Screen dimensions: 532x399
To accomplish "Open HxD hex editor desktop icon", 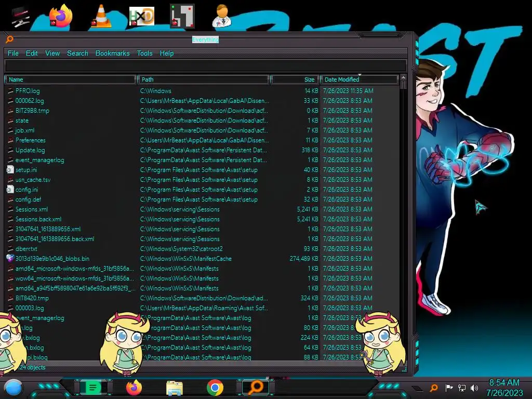I will coord(141,16).
